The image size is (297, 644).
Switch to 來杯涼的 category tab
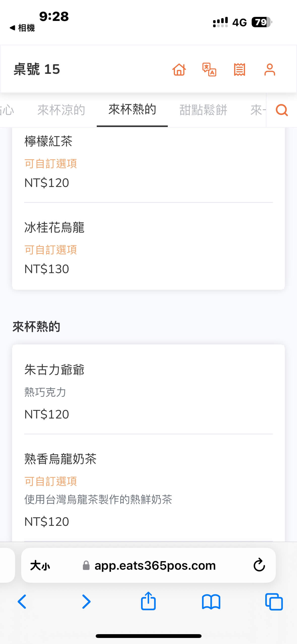point(61,110)
